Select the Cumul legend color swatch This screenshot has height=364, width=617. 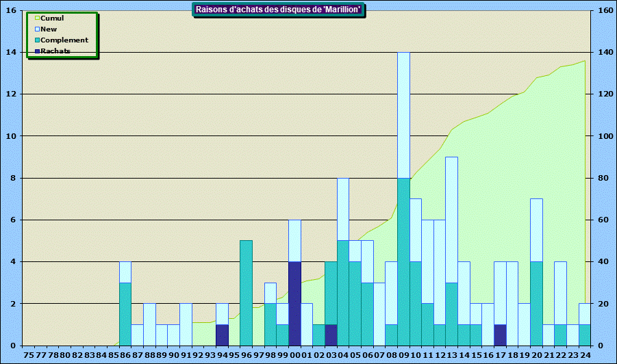click(x=38, y=18)
